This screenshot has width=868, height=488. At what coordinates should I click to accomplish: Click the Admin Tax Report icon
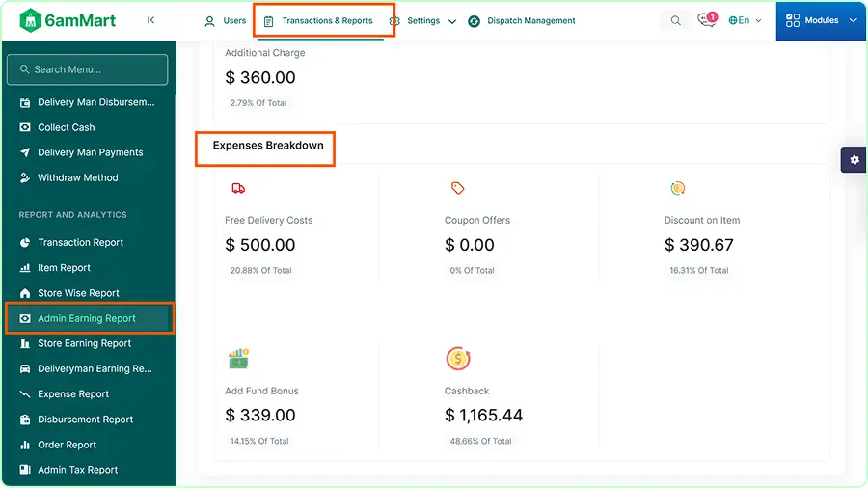25,470
